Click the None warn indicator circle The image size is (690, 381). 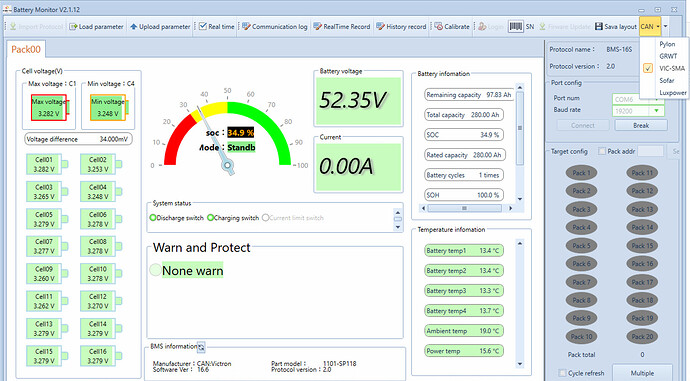coord(155,270)
